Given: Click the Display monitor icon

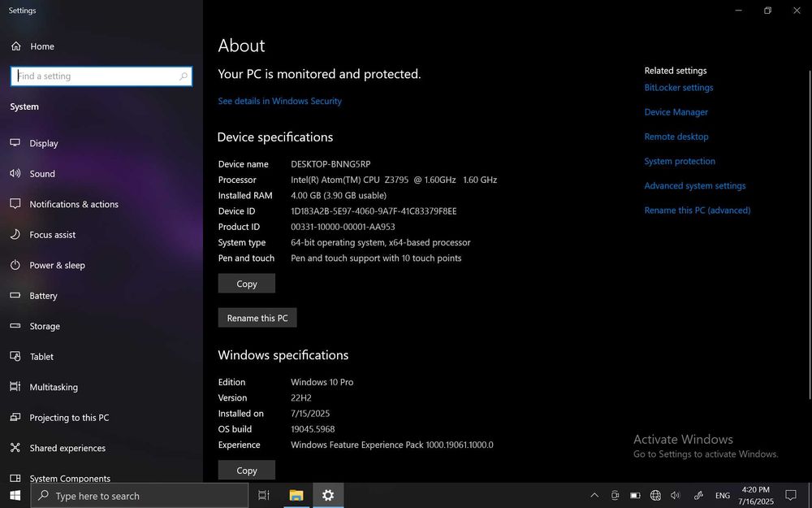Looking at the screenshot, I should click(x=15, y=142).
